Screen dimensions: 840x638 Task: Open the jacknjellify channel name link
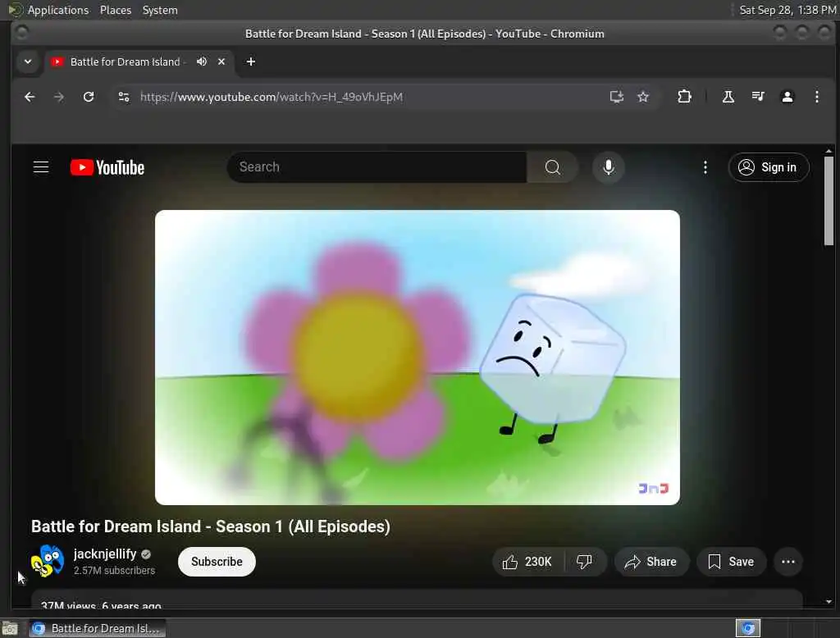(x=105, y=554)
